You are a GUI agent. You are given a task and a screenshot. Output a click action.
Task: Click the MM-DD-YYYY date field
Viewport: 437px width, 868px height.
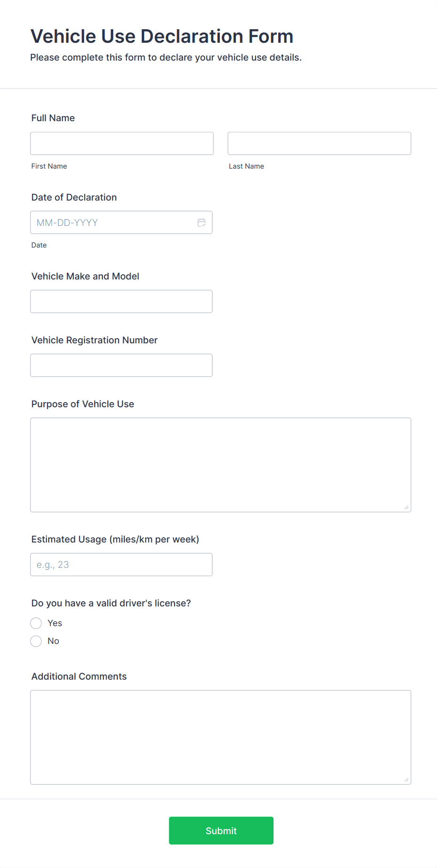(113, 222)
